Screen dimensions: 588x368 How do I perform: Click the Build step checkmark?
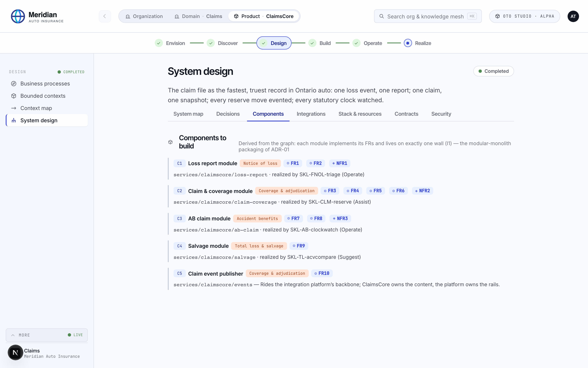coord(312,43)
